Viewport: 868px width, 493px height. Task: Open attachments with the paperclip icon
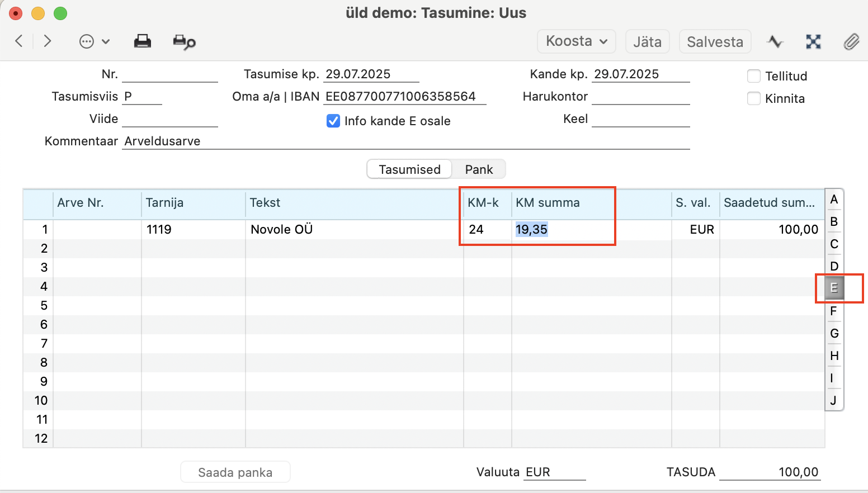click(851, 41)
